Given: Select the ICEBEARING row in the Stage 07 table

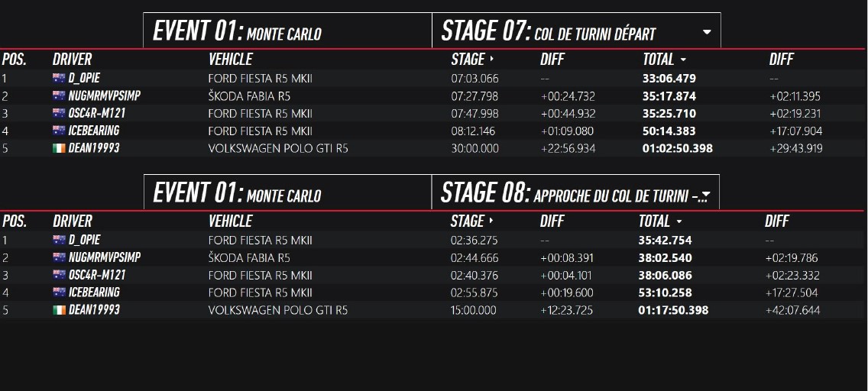Looking at the screenshot, I should click(434, 131).
